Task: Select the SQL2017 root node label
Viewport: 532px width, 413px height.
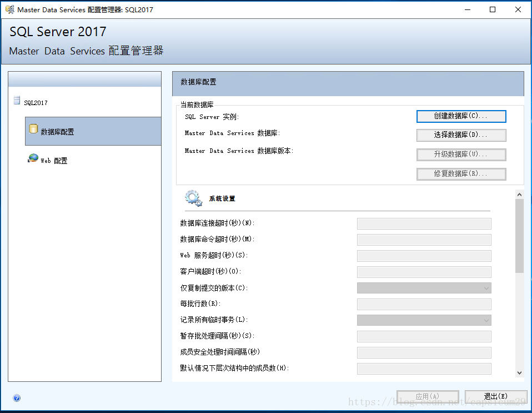Action: tap(36, 103)
